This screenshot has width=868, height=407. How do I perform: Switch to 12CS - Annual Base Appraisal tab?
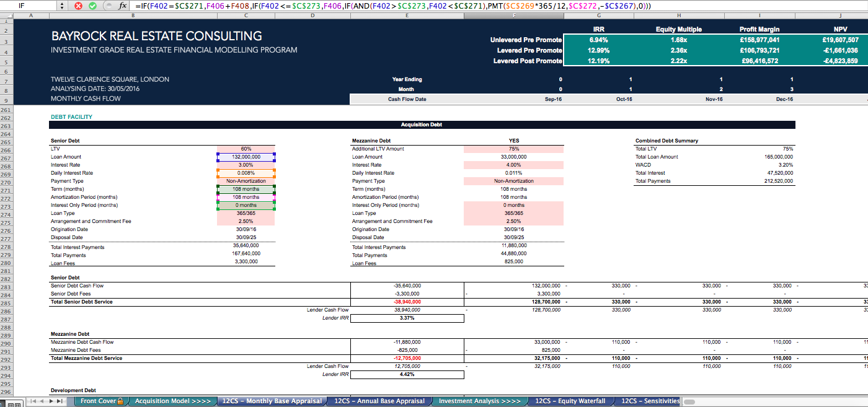click(379, 401)
